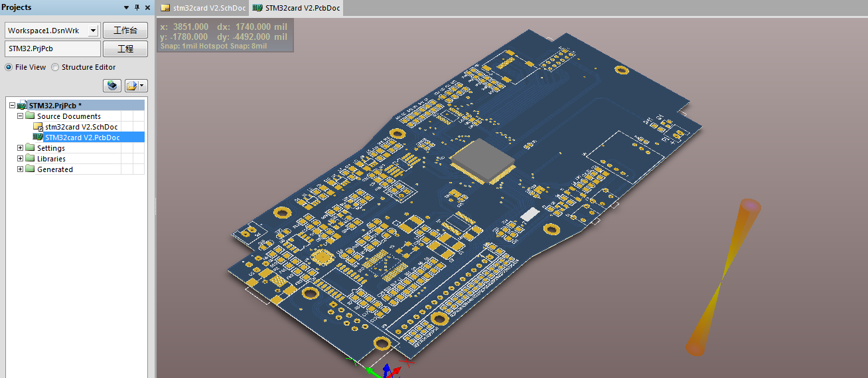The image size is (868, 378).
Task: Select the Structure Editor radio button
Action: click(x=55, y=67)
